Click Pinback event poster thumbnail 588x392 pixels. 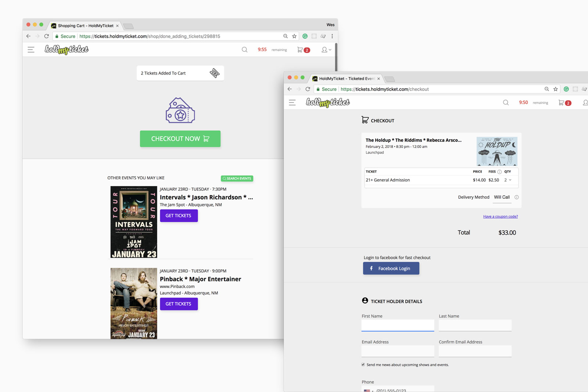tap(134, 303)
